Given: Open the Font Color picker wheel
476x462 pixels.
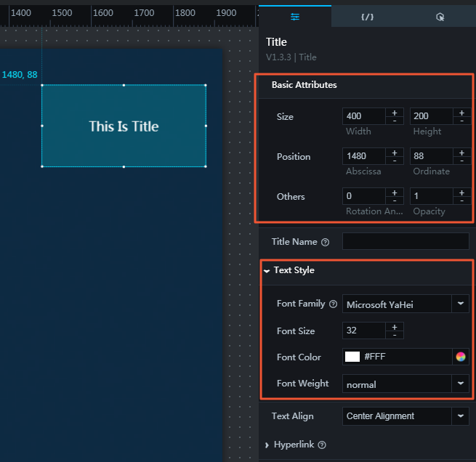Looking at the screenshot, I should (x=461, y=357).
